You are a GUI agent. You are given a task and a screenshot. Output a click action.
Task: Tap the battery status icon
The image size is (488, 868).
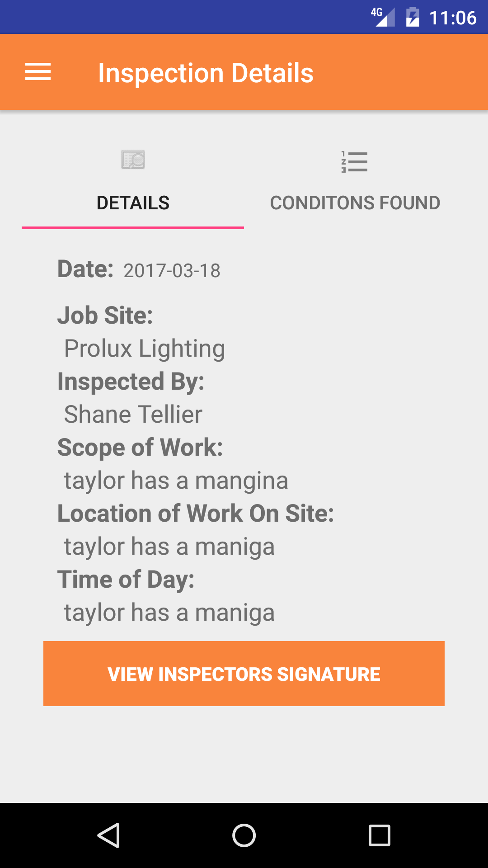pyautogui.click(x=413, y=18)
